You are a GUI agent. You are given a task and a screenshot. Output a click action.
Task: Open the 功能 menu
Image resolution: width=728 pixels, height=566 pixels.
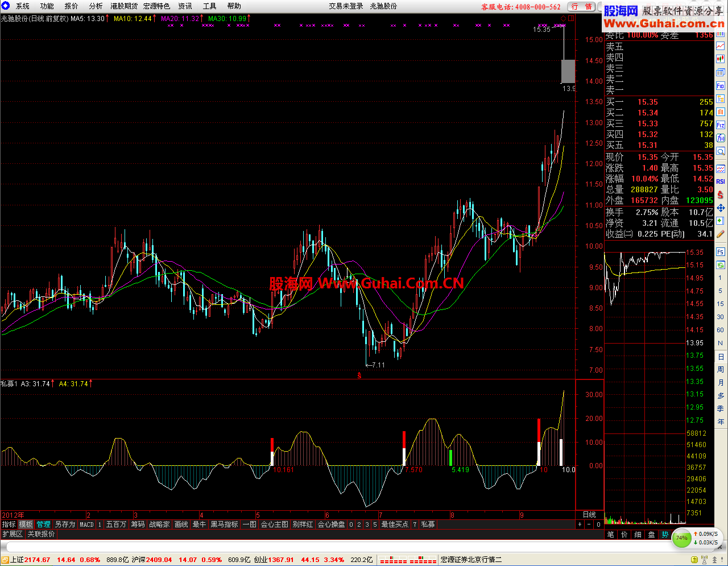pyautogui.click(x=47, y=6)
